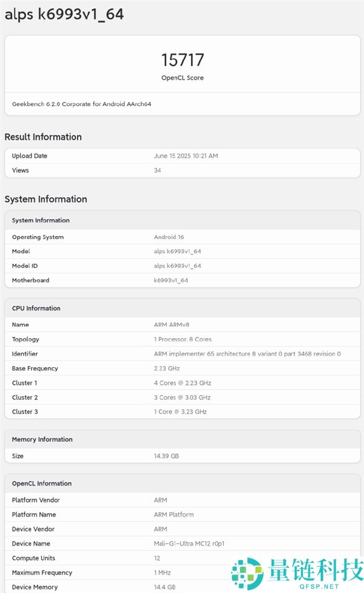The height and width of the screenshot is (593, 364).
Task: Select 3 Cores @ 3.03 GHz
Action: (x=182, y=398)
